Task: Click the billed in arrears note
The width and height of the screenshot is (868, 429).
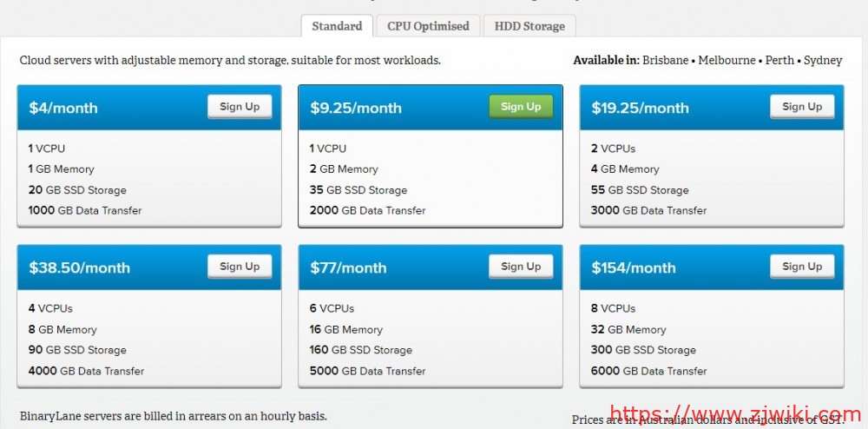Action: click(x=174, y=417)
